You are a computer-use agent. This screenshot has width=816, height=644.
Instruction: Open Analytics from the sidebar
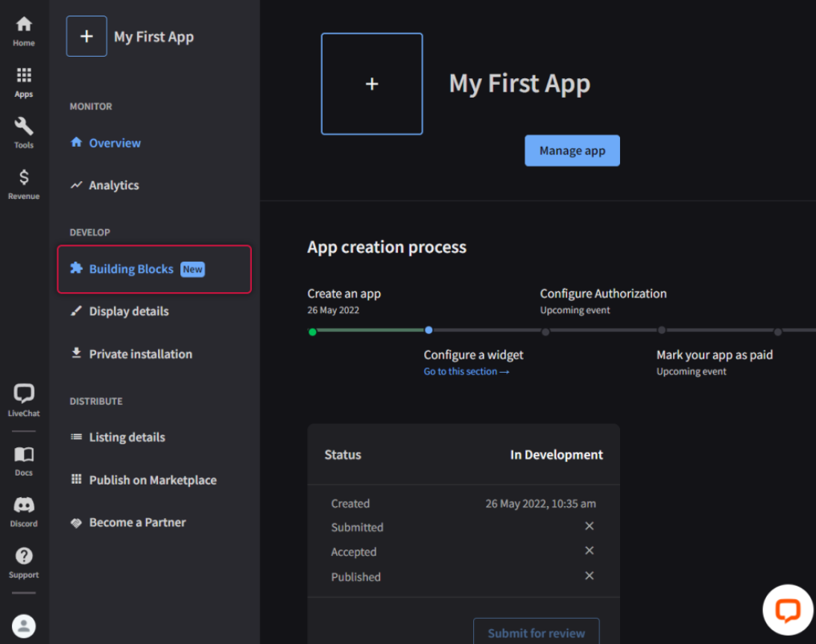(x=113, y=186)
